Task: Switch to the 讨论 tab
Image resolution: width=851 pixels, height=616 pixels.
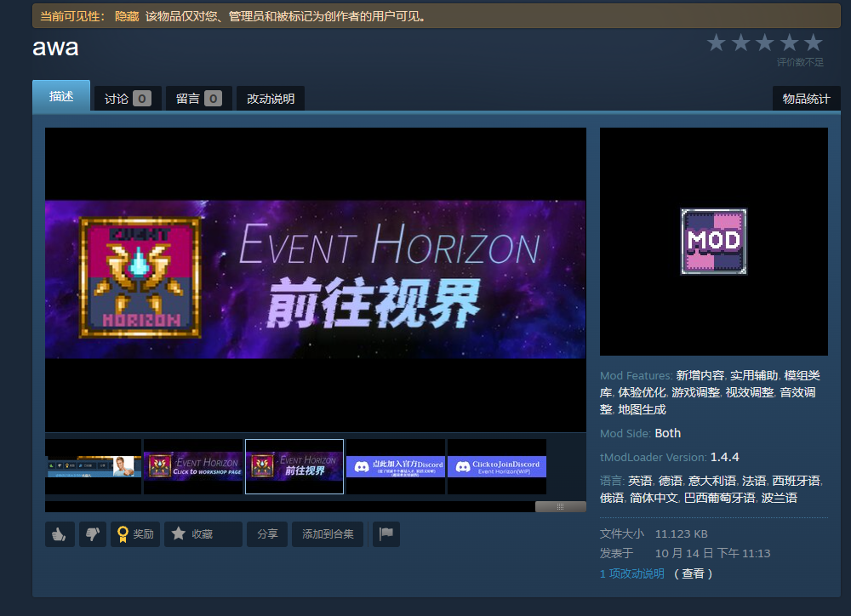Action: click(128, 99)
